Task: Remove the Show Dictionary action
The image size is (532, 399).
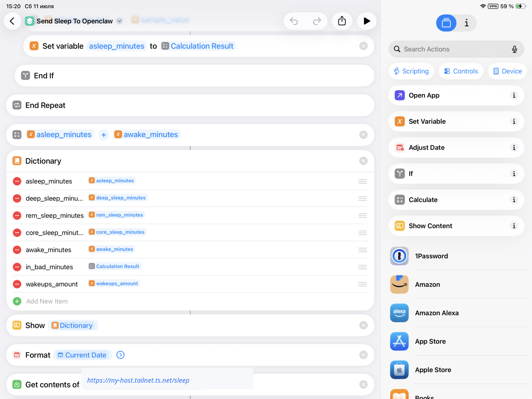Action: pyautogui.click(x=363, y=325)
